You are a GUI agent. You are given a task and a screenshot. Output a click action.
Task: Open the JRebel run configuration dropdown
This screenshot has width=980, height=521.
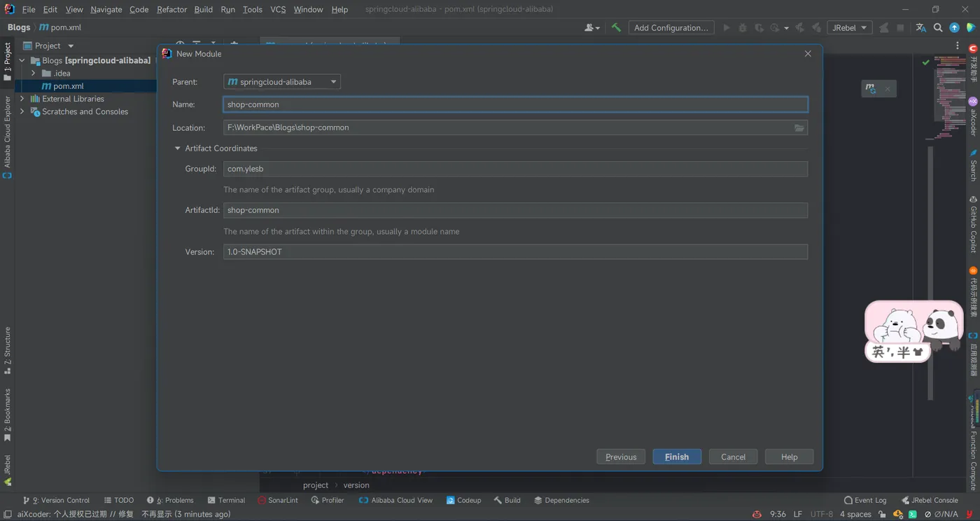[848, 27]
